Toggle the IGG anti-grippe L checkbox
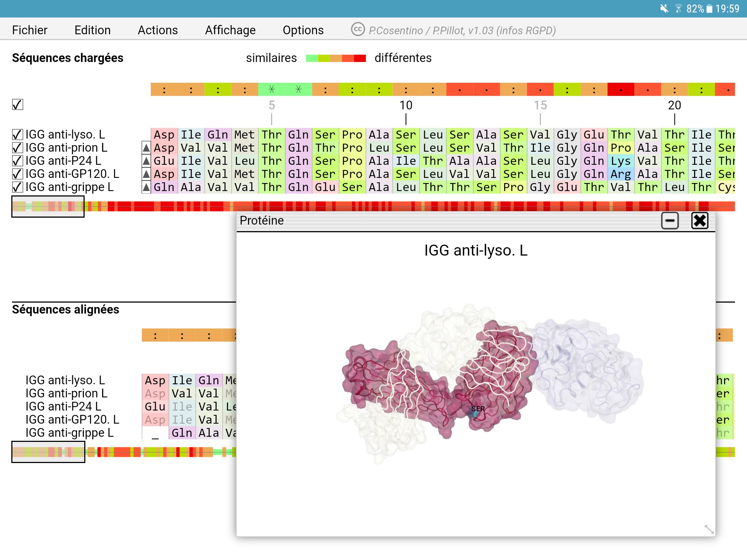The image size is (747, 560). coord(18,187)
